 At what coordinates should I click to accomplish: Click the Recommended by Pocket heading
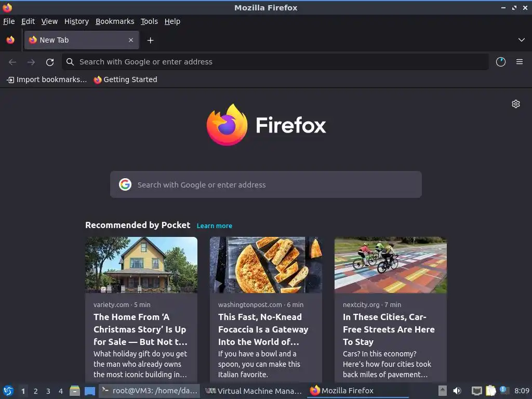[138, 225]
